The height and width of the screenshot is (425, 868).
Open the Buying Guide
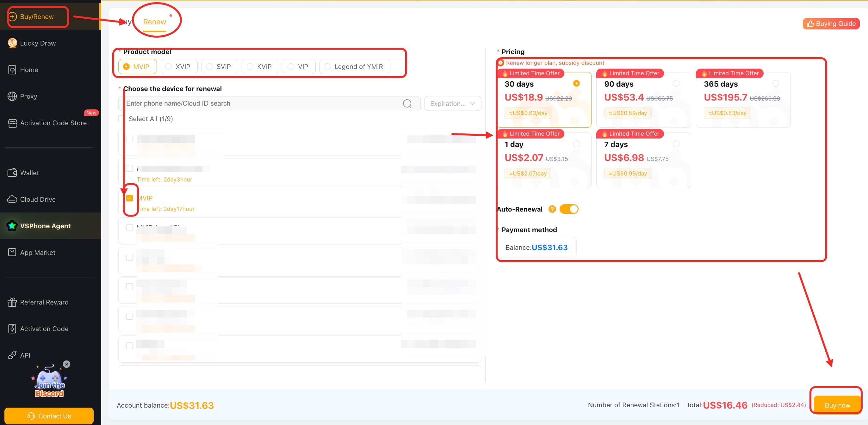831,24
